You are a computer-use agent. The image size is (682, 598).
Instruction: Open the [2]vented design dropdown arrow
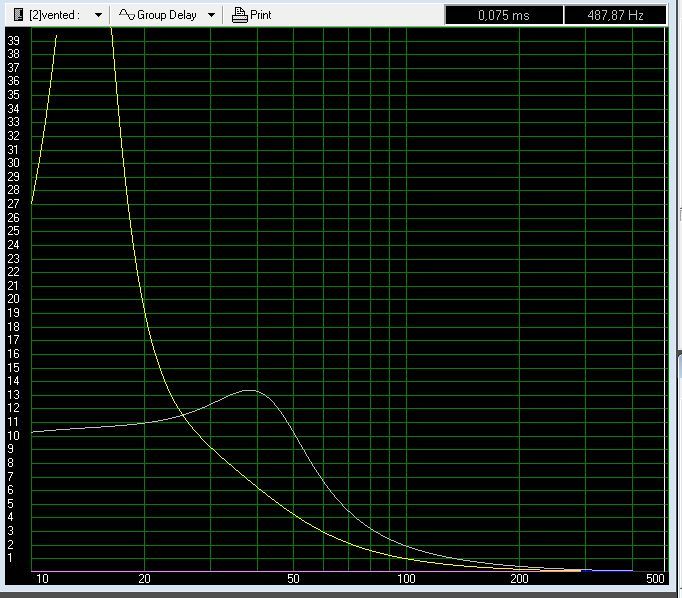98,15
